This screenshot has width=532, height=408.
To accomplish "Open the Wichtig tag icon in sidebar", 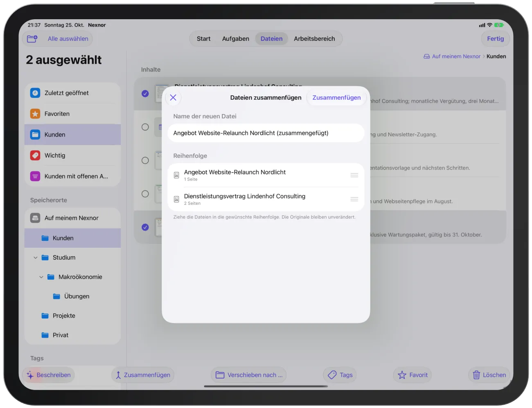I will coord(35,155).
